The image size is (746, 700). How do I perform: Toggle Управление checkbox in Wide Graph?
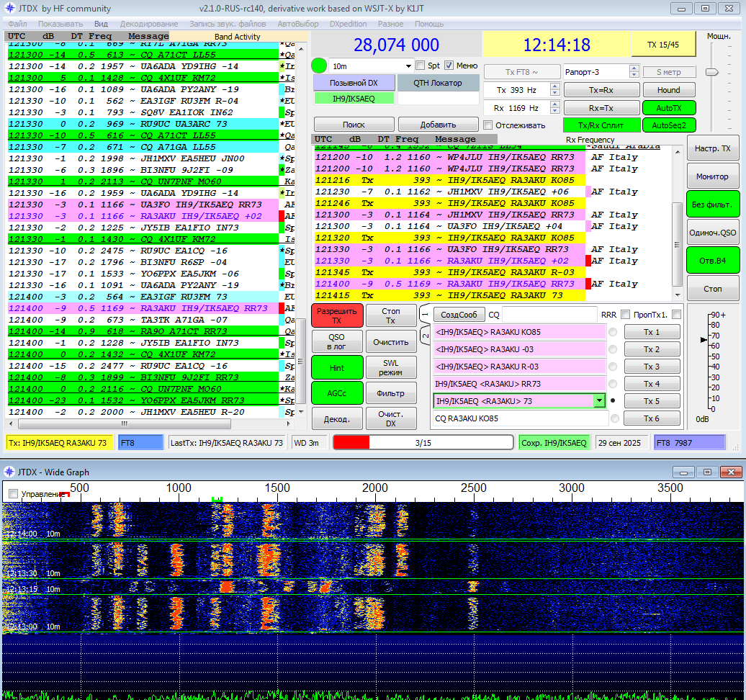click(13, 494)
